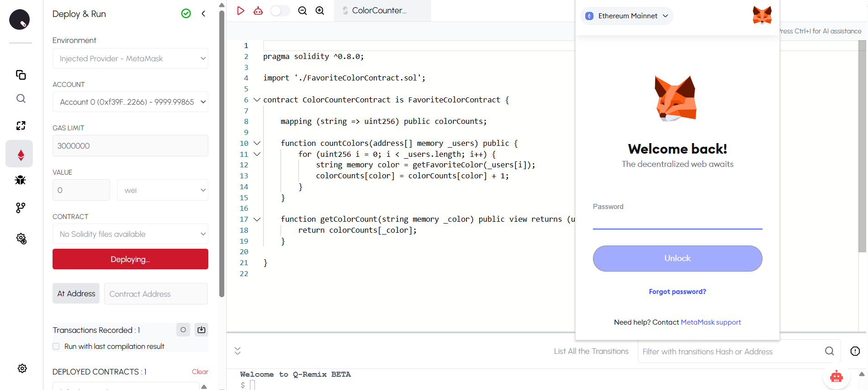Viewport: 868px width, 390px height.
Task: Open the Environment provider dropdown
Action: pos(130,59)
